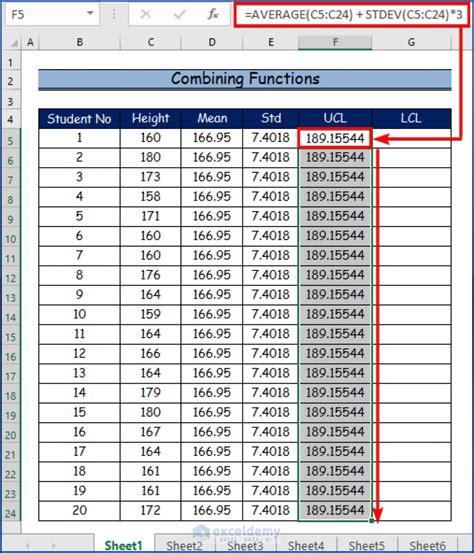474x553 pixels.
Task: Switch to the Sheet1 tab
Action: (x=123, y=545)
